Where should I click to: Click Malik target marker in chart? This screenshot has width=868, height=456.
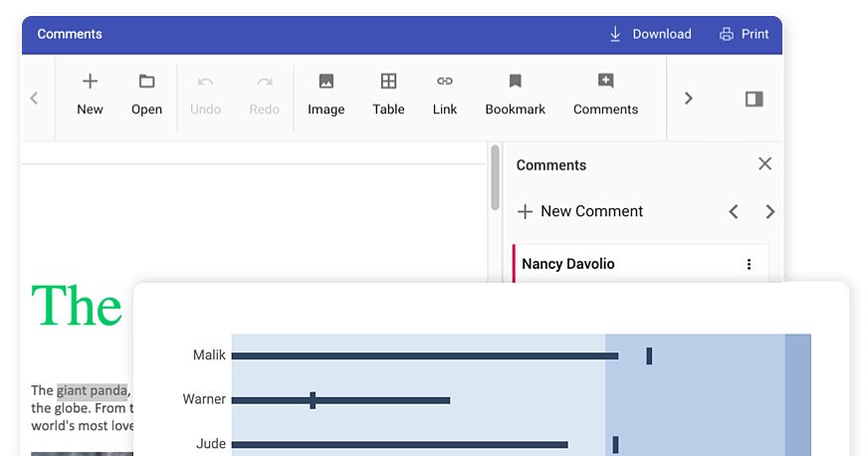click(x=649, y=355)
